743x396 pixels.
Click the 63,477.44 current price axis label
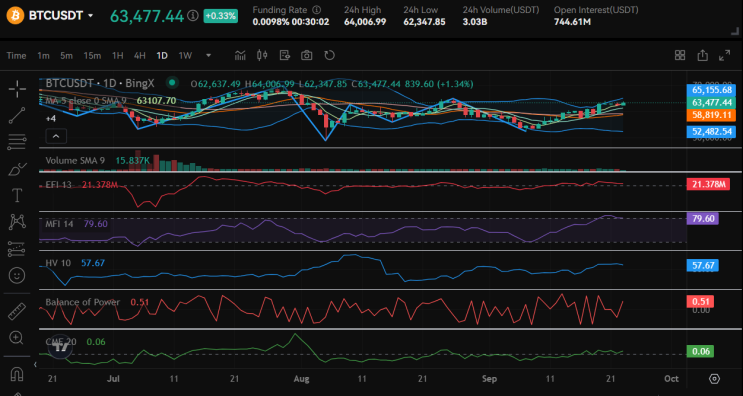(712, 102)
